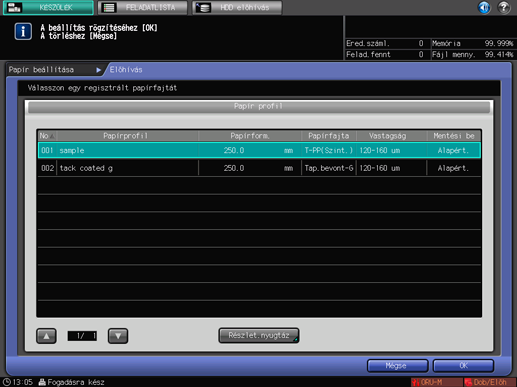Open Részlet.nyugtáz details confirmation
Image resolution: width=517 pixels, height=387 pixels.
point(259,335)
